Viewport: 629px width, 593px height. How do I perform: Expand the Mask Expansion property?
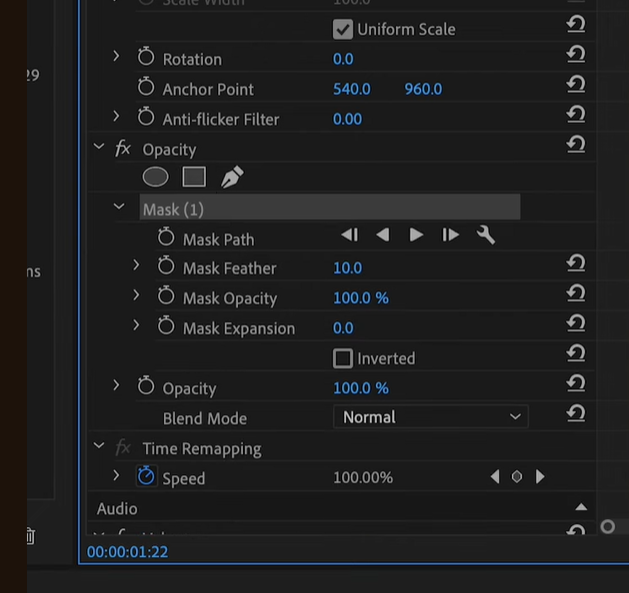pos(136,325)
